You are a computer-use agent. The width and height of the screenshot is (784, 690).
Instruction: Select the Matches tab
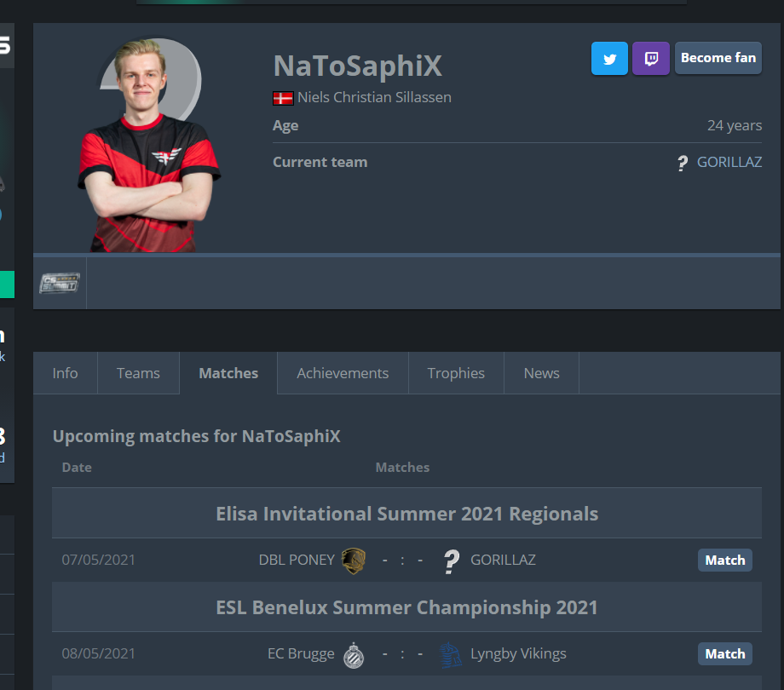228,373
